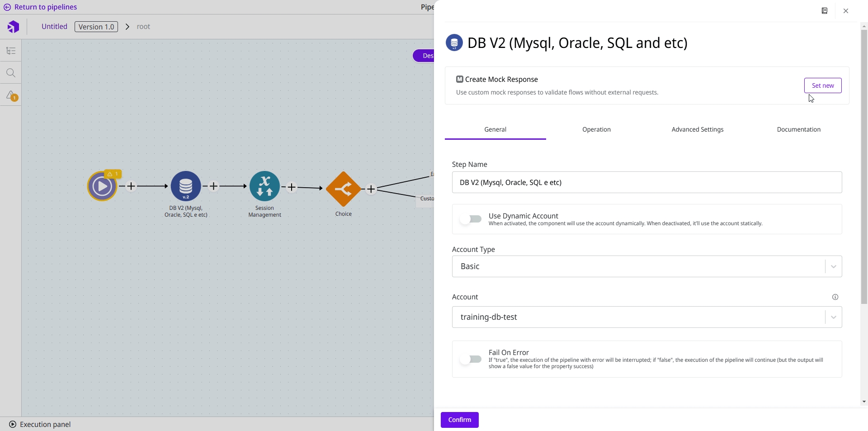Turn on the Fail On Error toggle
The image size is (868, 431).
[x=471, y=359]
